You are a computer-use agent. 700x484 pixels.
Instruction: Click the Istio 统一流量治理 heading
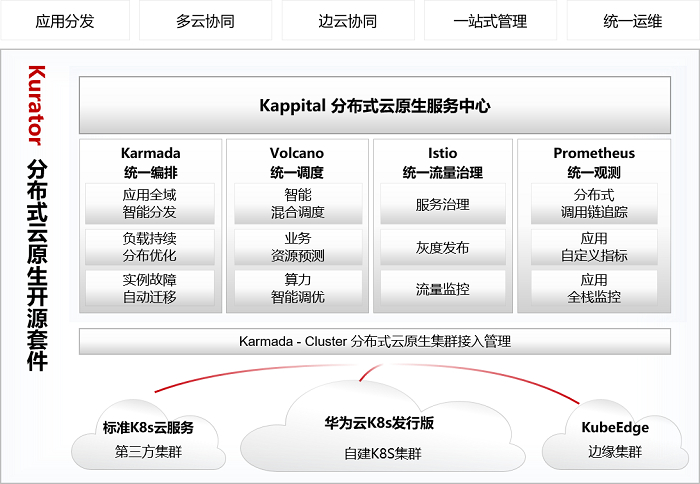tap(442, 163)
